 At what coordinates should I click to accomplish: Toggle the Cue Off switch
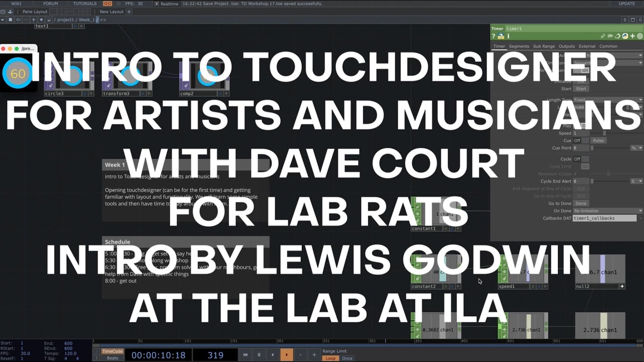coord(581,140)
